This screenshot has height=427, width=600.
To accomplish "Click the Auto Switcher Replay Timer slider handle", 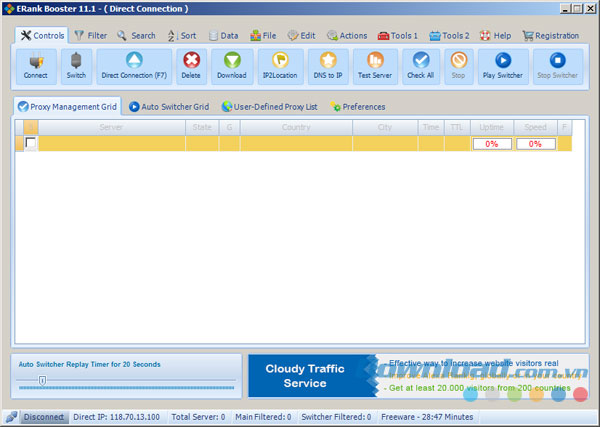I will (x=42, y=380).
